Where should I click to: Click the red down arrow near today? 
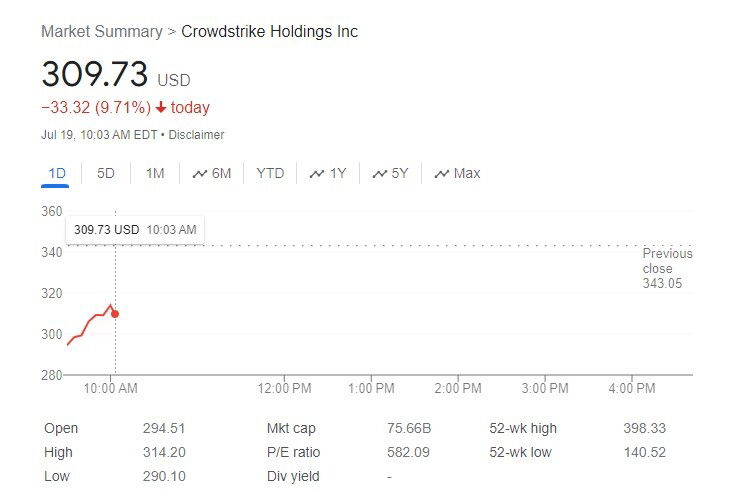coord(161,108)
